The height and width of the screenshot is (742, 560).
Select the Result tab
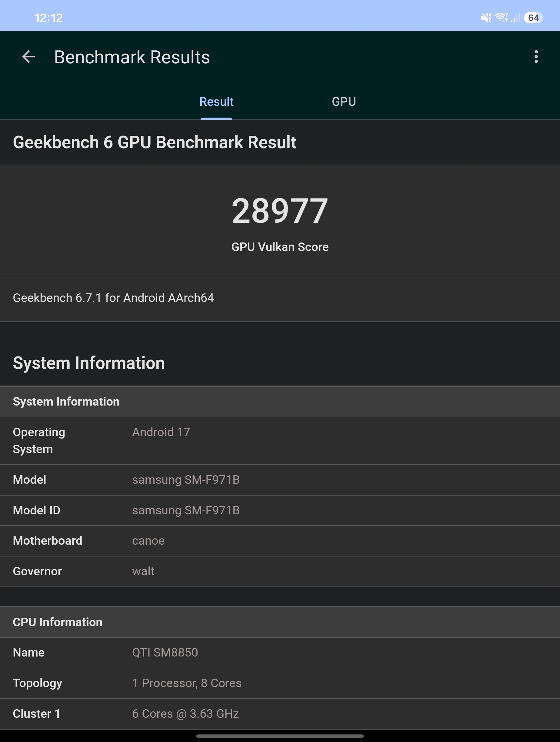[216, 102]
